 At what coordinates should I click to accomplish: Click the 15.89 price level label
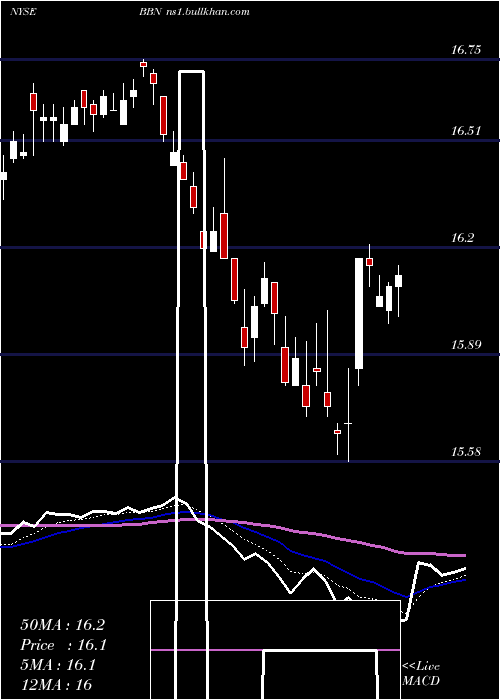[x=466, y=345]
